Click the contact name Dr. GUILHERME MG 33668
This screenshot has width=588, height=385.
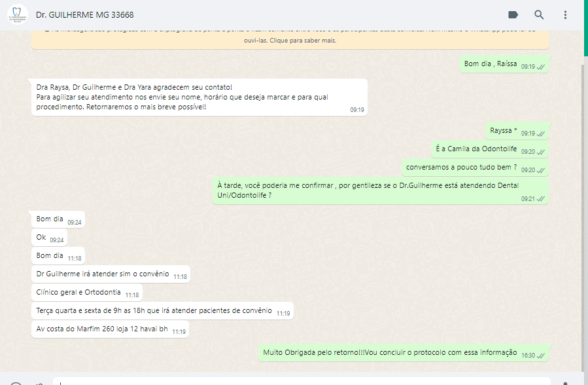pos(85,14)
